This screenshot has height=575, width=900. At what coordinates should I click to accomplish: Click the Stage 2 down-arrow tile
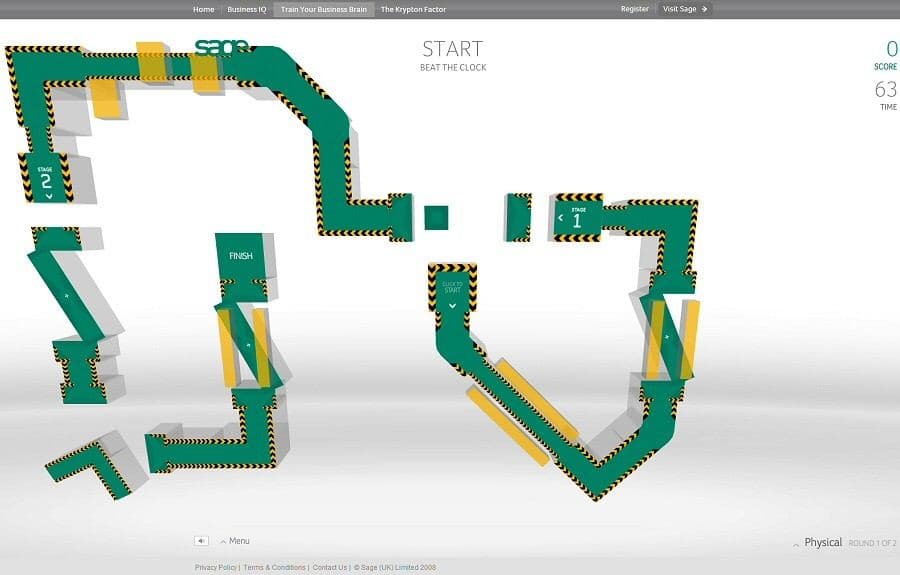pos(45,178)
